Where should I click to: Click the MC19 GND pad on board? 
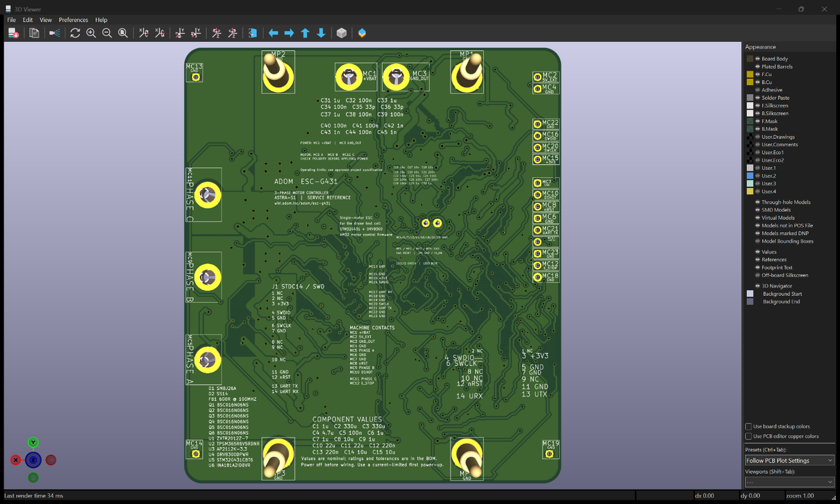550,454
